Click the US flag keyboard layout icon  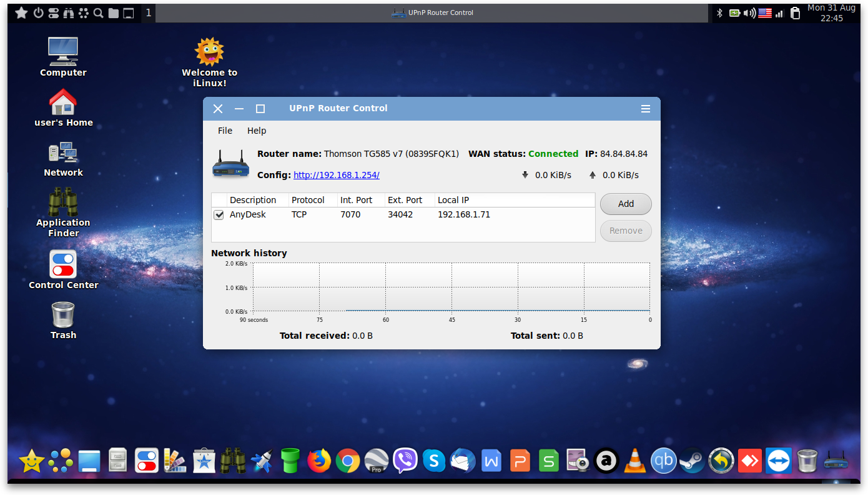point(765,12)
